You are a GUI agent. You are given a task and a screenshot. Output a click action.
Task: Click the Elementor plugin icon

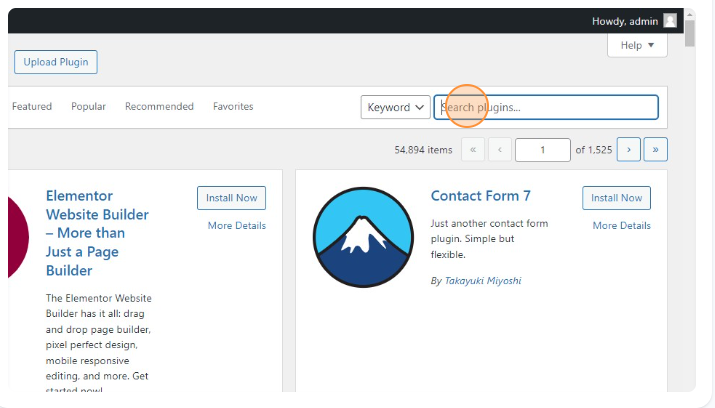point(18,237)
